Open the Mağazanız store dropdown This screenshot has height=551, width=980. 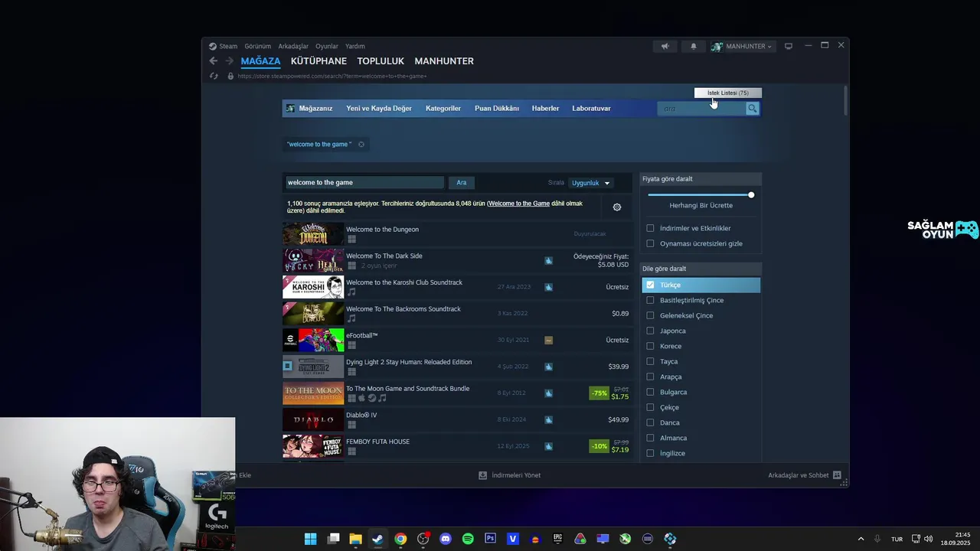click(x=315, y=109)
